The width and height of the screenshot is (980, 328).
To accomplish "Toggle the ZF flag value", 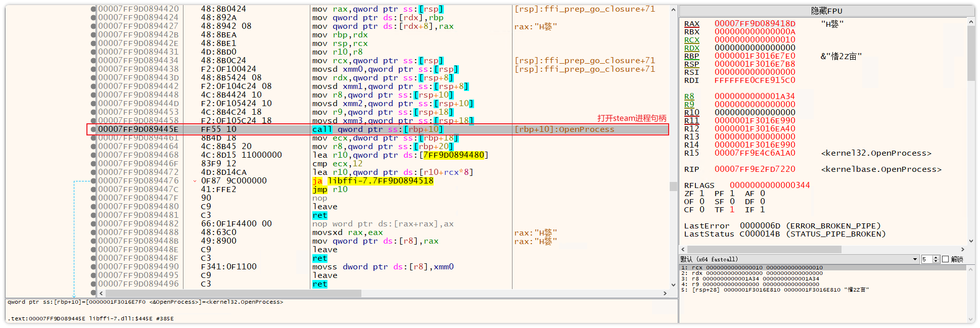I will (x=702, y=194).
